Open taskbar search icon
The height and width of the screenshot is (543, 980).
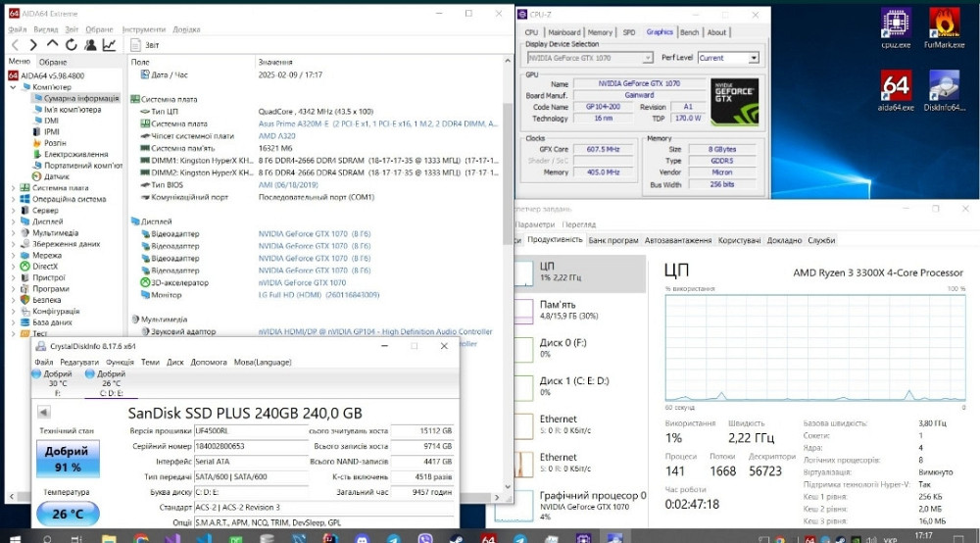[47, 538]
